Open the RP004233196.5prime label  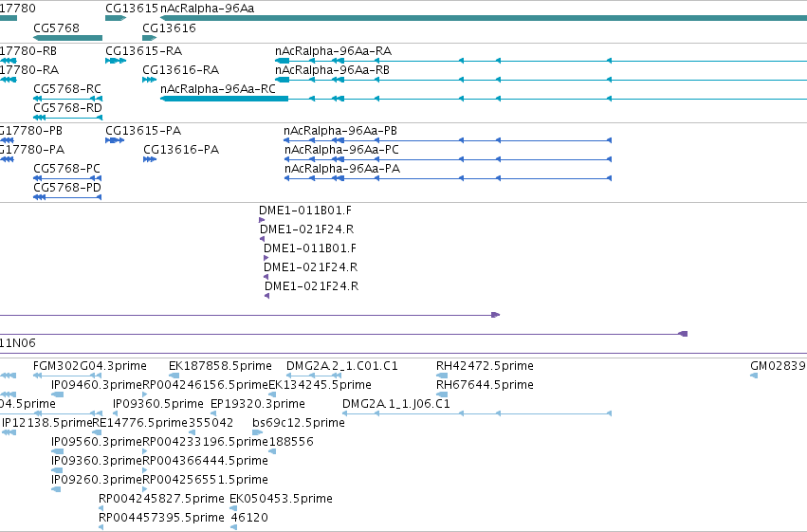(206, 442)
